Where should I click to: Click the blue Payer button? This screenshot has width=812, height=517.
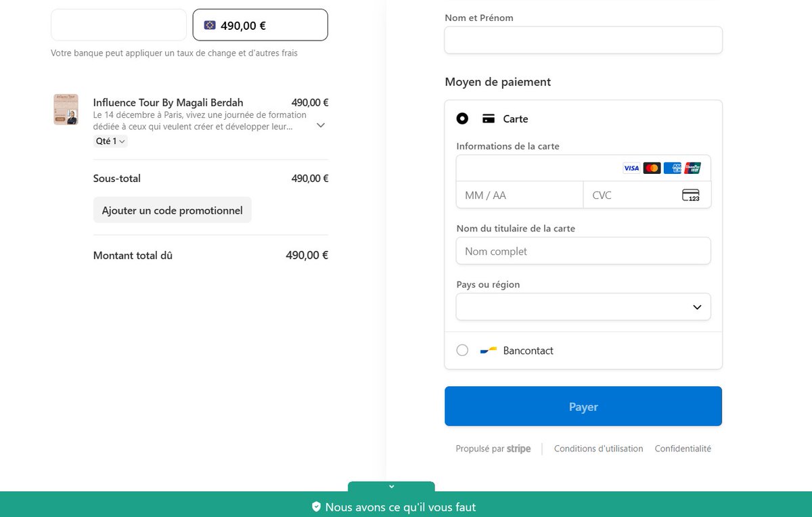[583, 407]
